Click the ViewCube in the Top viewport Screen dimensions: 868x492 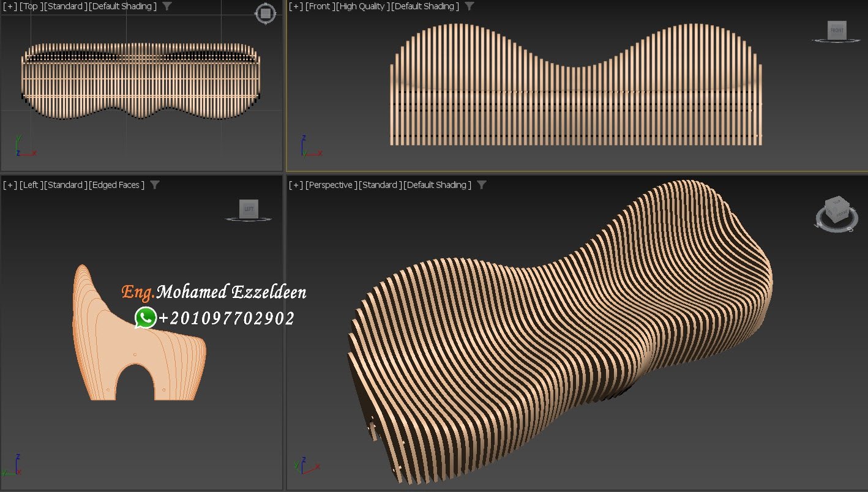coord(266,13)
